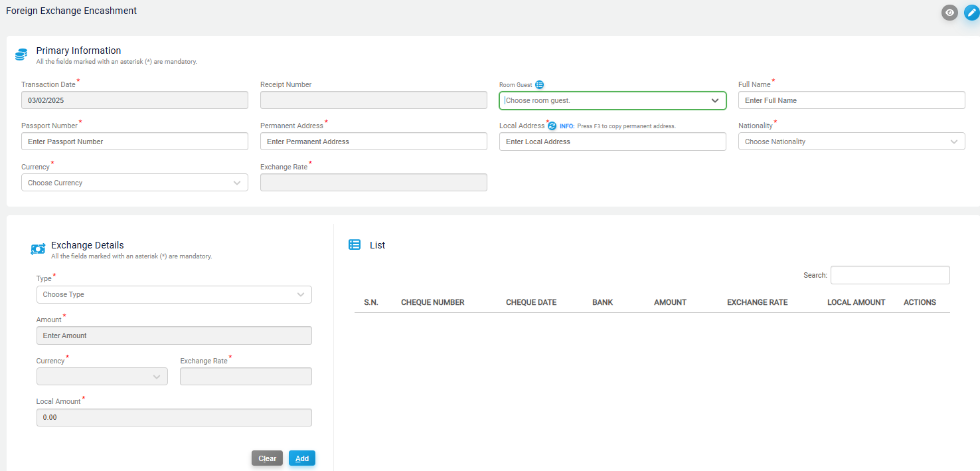This screenshot has height=471, width=980.
Task: Select the Permanent Address input field
Action: (374, 141)
